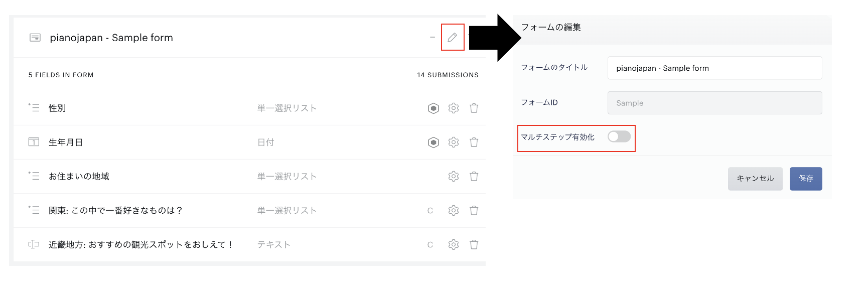Click the フォームのタイトル input field
This screenshot has height=293, width=868.
[x=714, y=68]
